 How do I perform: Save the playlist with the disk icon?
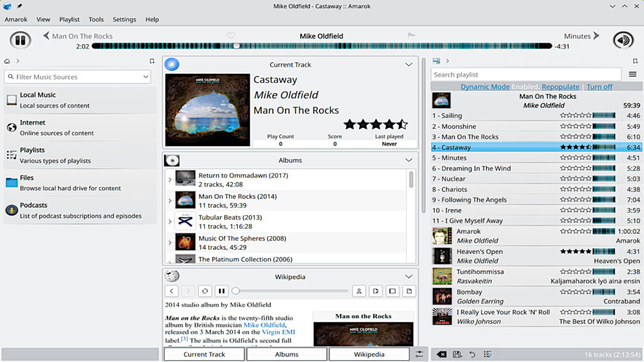point(457,354)
